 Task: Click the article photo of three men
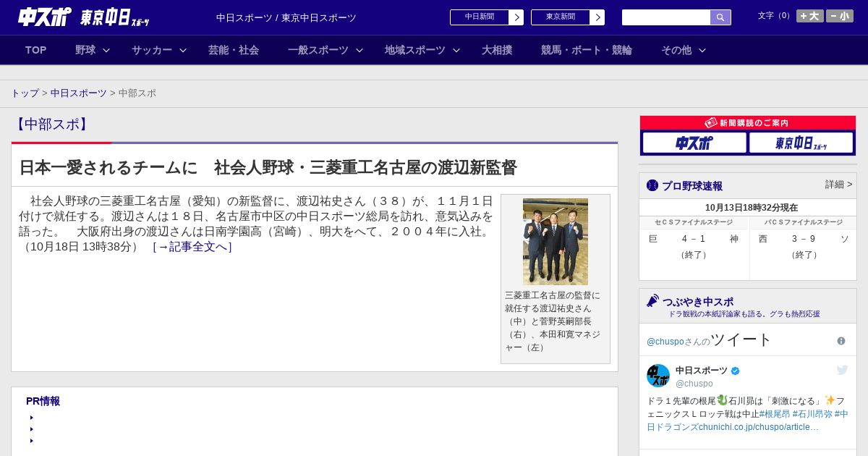coord(556,242)
